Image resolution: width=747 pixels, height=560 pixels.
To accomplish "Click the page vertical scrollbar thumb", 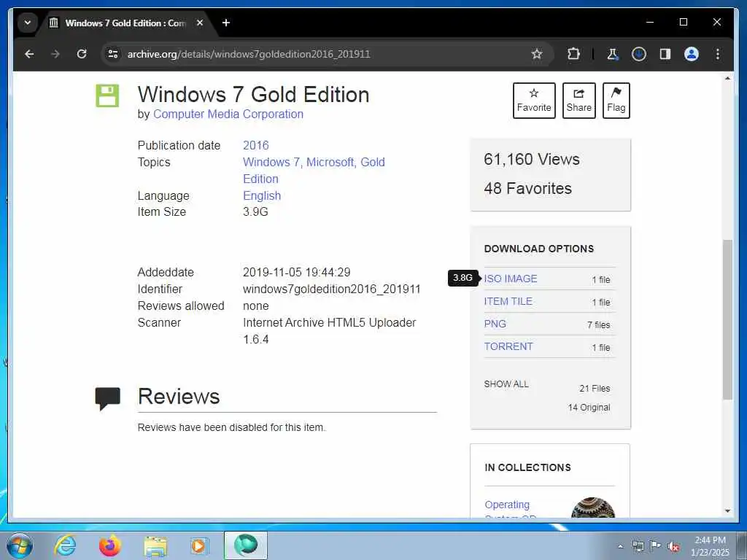I will tap(727, 319).
